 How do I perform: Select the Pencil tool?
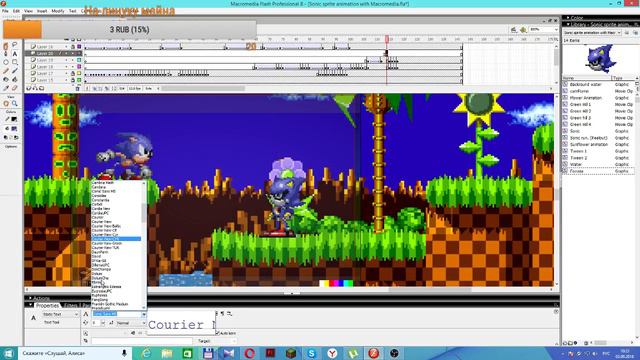click(6, 71)
